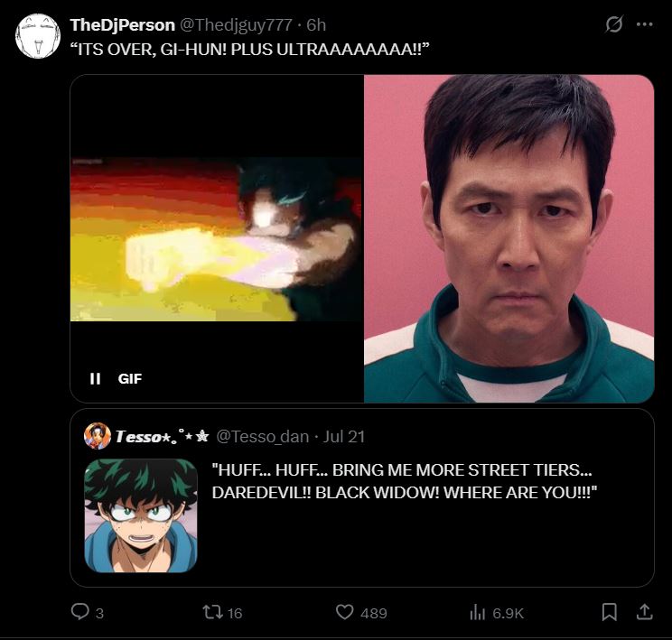Open @Thedjguy777 handle profile
The image size is (672, 640).
(236, 25)
